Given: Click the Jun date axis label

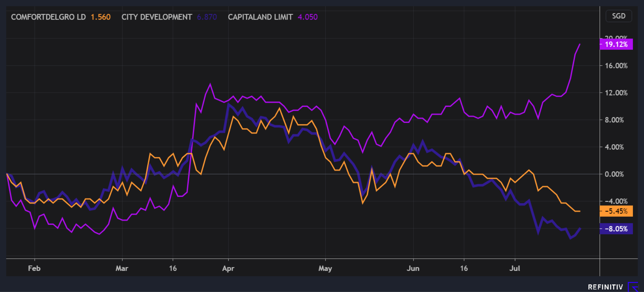Looking at the screenshot, I should point(413,268).
